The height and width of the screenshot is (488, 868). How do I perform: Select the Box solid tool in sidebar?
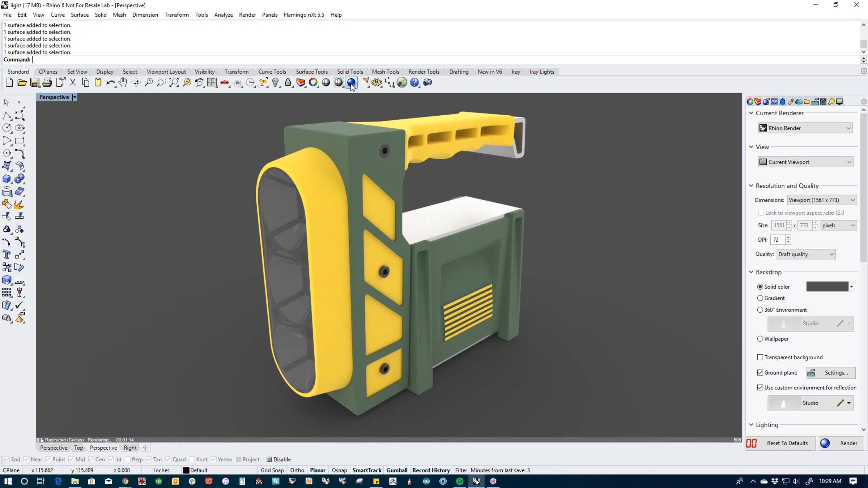pyautogui.click(x=7, y=179)
